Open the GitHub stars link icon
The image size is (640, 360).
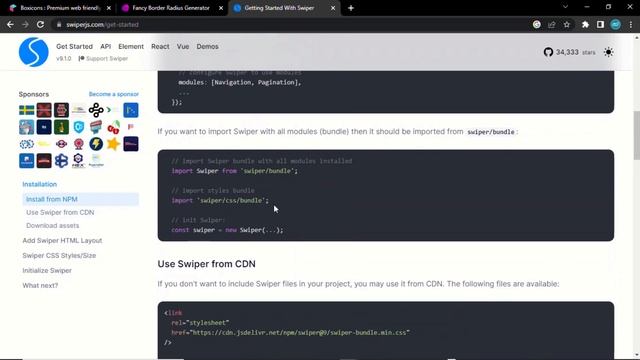(x=548, y=52)
